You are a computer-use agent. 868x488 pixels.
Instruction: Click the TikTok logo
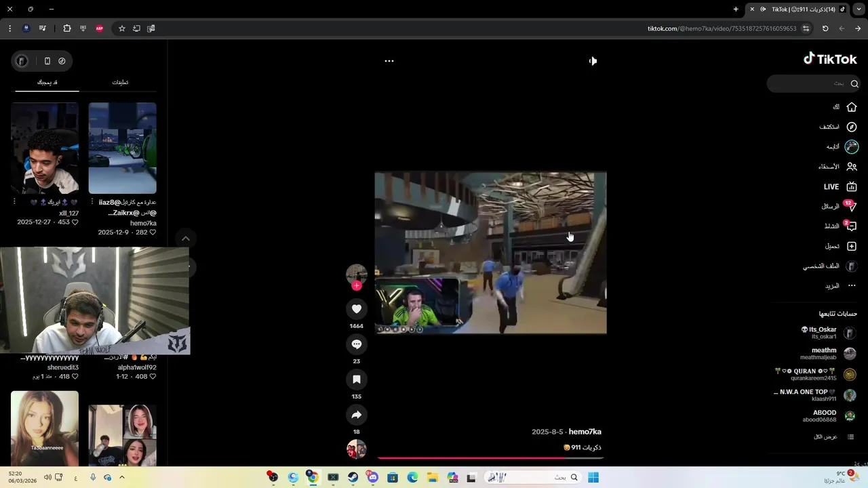[830, 59]
